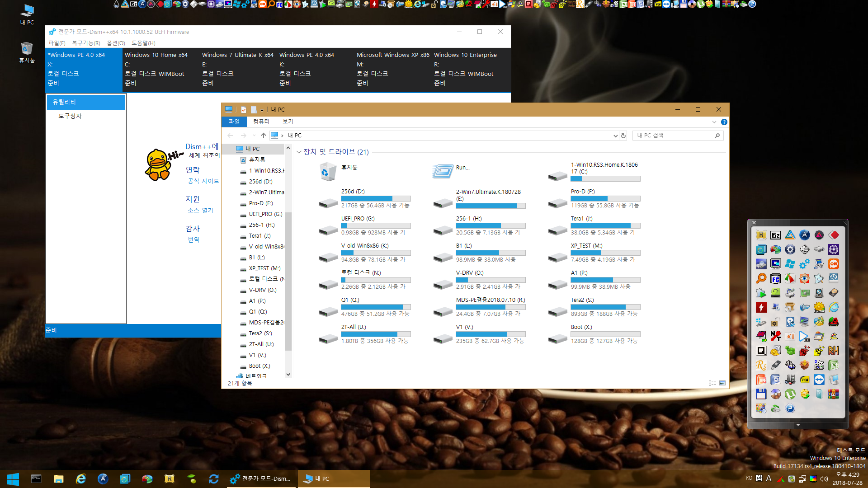Image resolution: width=868 pixels, height=488 pixels.
Task: Open the blue floppy disk icon in launcher
Action: click(761, 394)
